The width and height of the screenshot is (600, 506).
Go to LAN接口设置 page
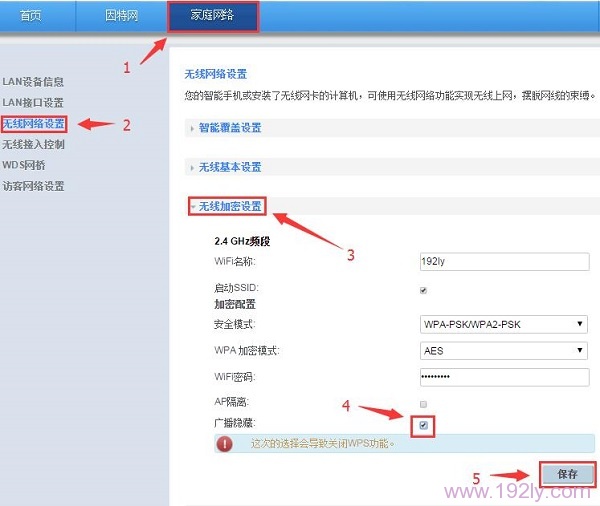[32, 102]
